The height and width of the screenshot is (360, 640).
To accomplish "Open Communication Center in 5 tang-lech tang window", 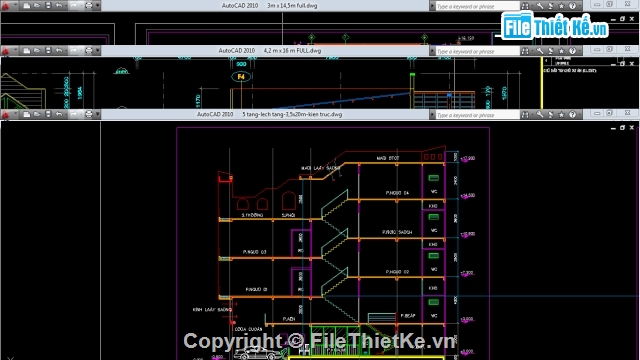I will pos(551,114).
